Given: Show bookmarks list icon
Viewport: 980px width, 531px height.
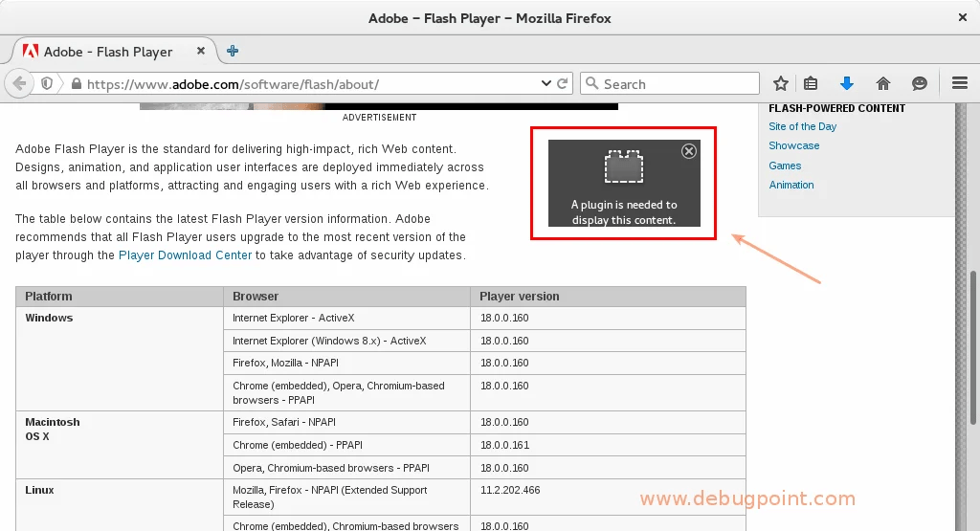Looking at the screenshot, I should (x=811, y=83).
